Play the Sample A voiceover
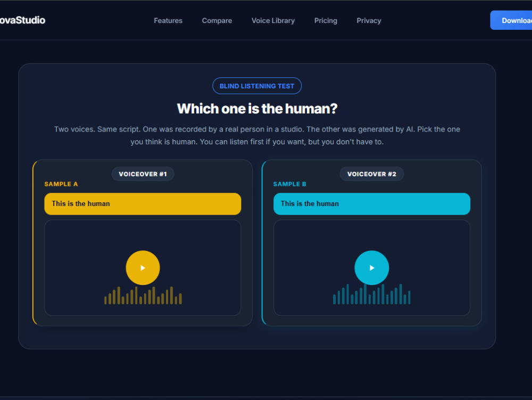Image resolution: width=532 pixels, height=400 pixels. click(x=143, y=267)
